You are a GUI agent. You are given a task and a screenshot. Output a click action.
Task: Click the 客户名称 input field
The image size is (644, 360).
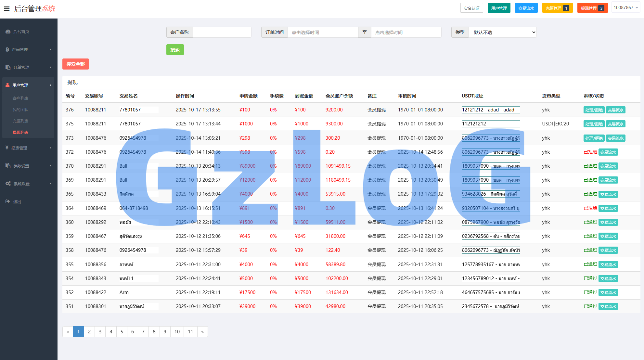tap(222, 32)
